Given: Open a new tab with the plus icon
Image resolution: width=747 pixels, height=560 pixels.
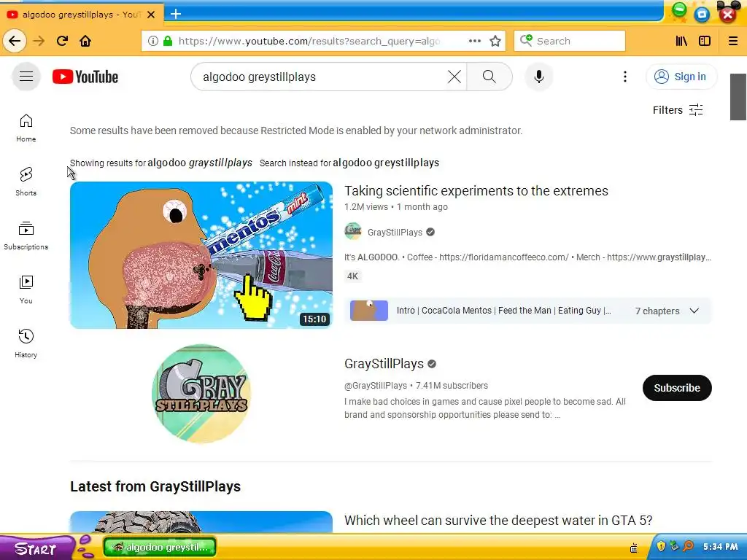Looking at the screenshot, I should click(176, 15).
